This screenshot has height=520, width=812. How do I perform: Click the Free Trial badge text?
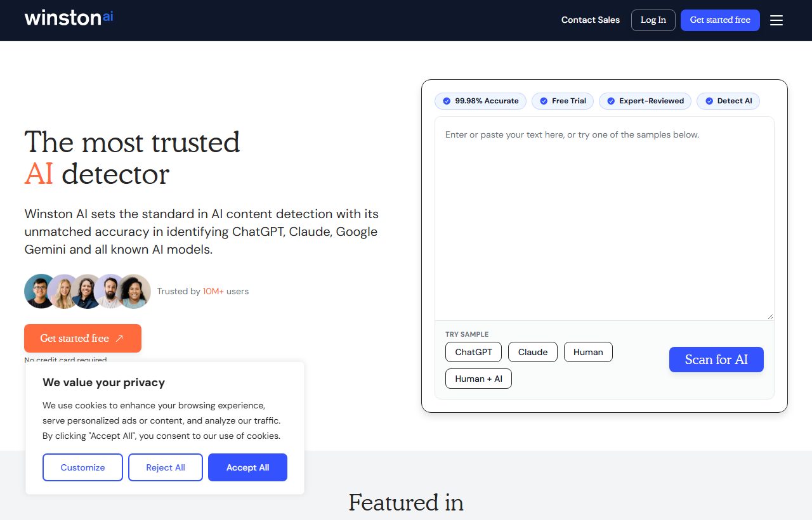pyautogui.click(x=569, y=101)
